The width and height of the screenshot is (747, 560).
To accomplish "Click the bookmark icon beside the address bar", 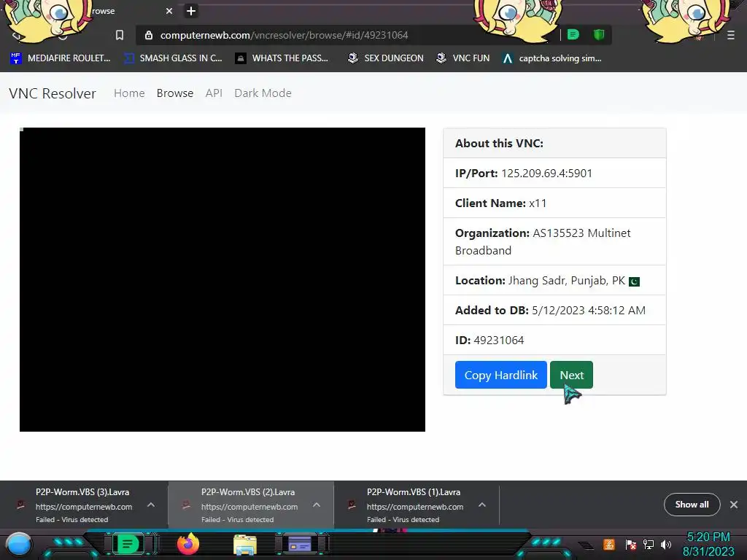I will (x=120, y=35).
